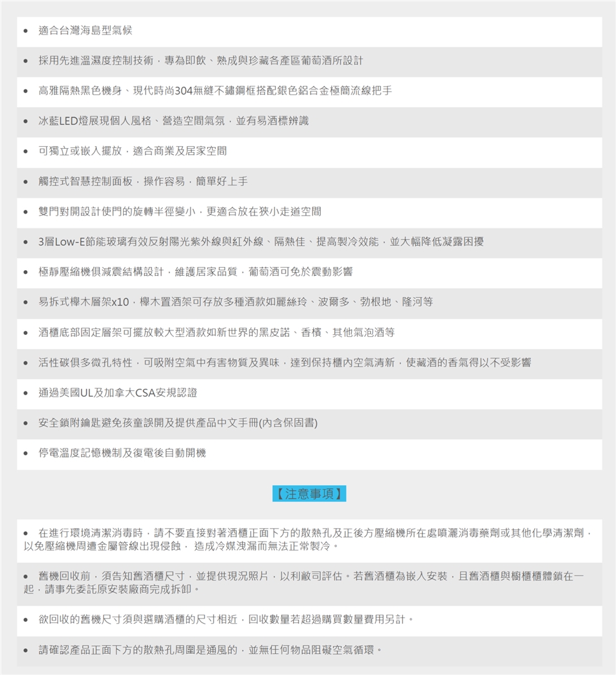Click the 冰藍LED燈 feature text

(174, 121)
